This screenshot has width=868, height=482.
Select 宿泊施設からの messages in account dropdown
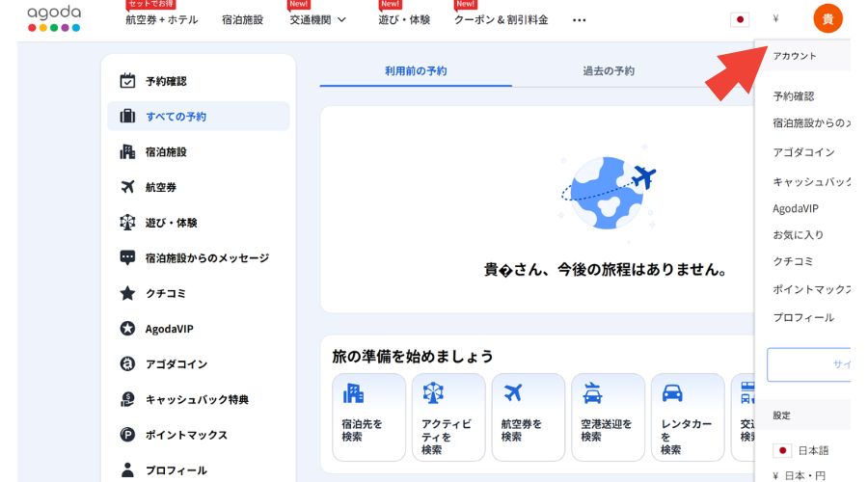(x=811, y=122)
